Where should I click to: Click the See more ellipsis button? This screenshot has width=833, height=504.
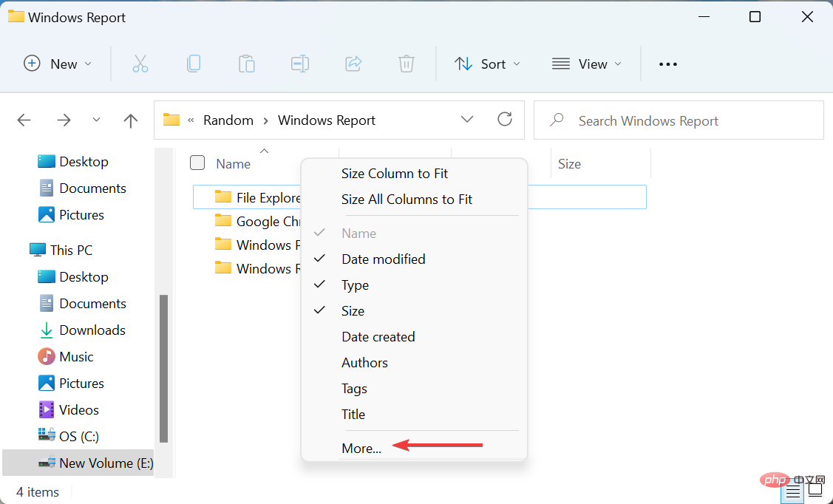coord(667,64)
